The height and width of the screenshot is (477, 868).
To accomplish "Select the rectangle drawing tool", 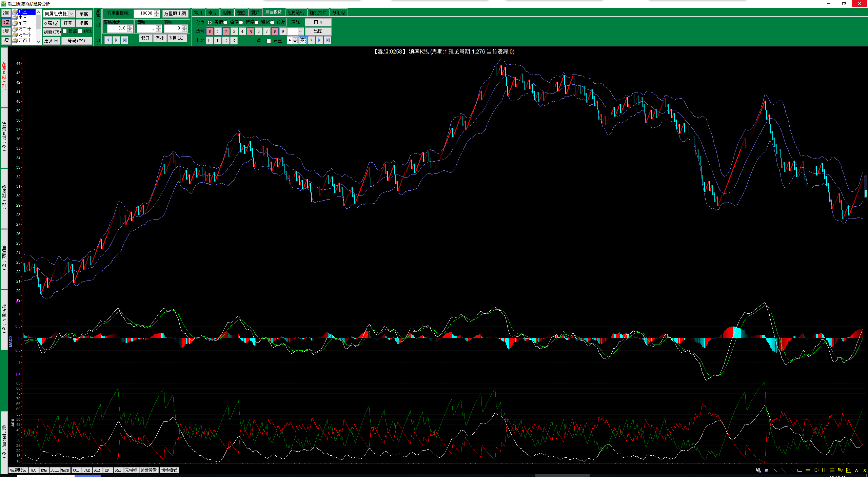I will 800,470.
